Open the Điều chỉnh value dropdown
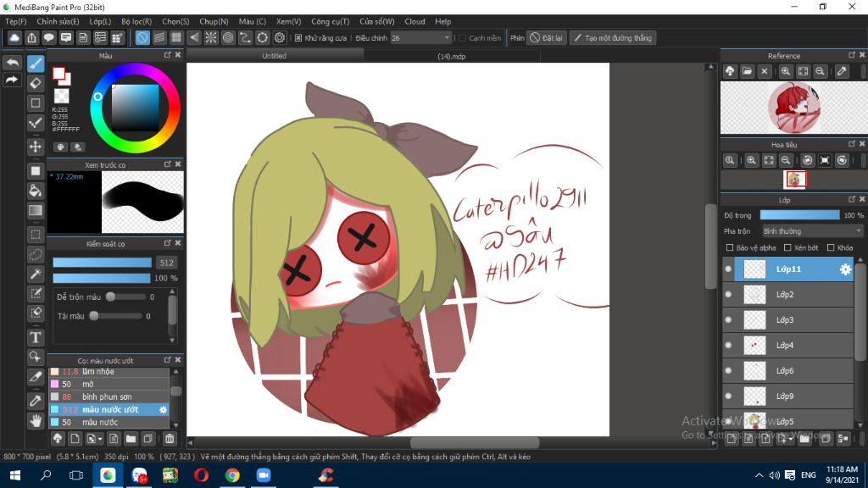Image resolution: width=868 pixels, height=488 pixels. (421, 38)
